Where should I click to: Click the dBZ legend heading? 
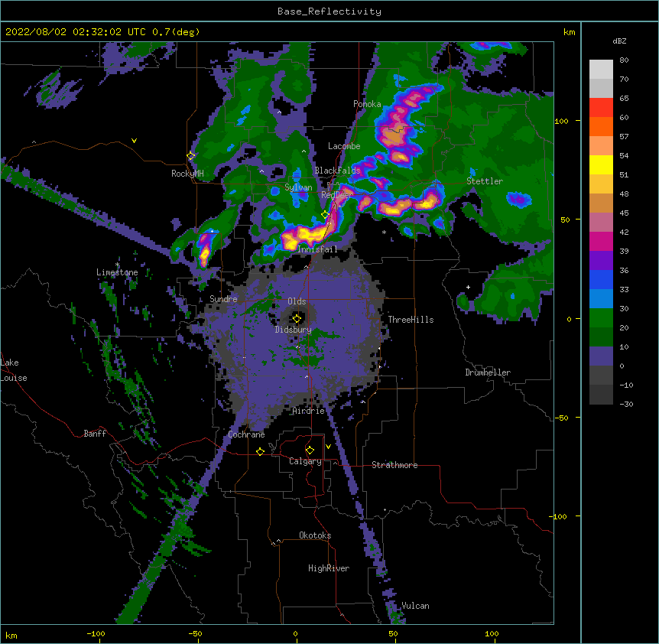pyautogui.click(x=619, y=41)
